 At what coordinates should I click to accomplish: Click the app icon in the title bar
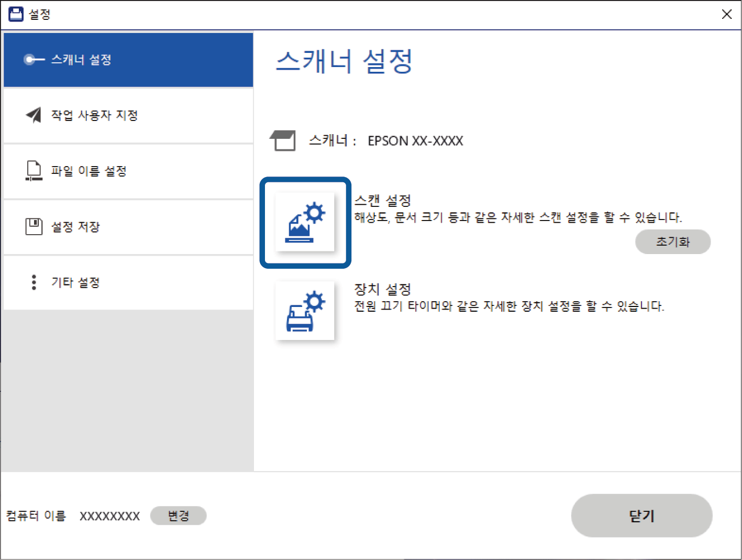click(x=16, y=14)
